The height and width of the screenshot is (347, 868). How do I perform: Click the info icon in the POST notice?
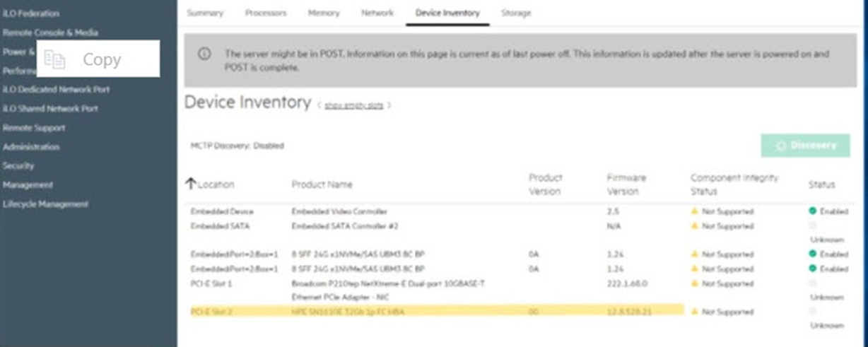coord(204,54)
